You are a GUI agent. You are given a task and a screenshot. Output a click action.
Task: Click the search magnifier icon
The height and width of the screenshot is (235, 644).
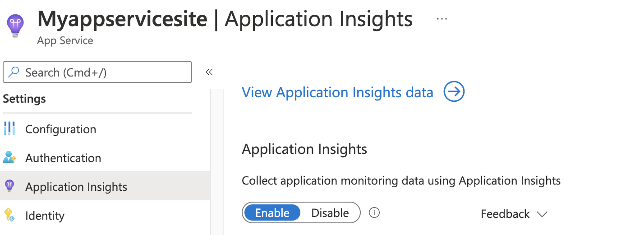point(14,72)
